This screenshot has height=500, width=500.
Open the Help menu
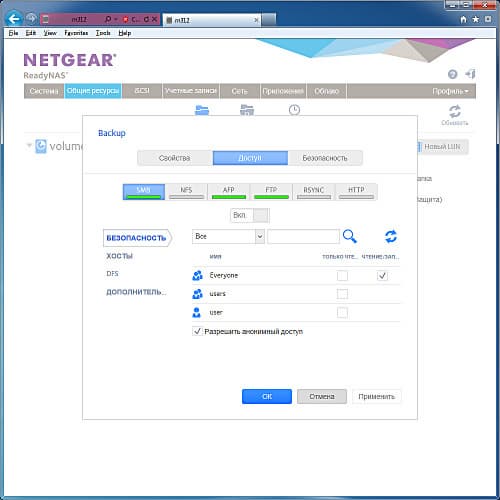125,33
